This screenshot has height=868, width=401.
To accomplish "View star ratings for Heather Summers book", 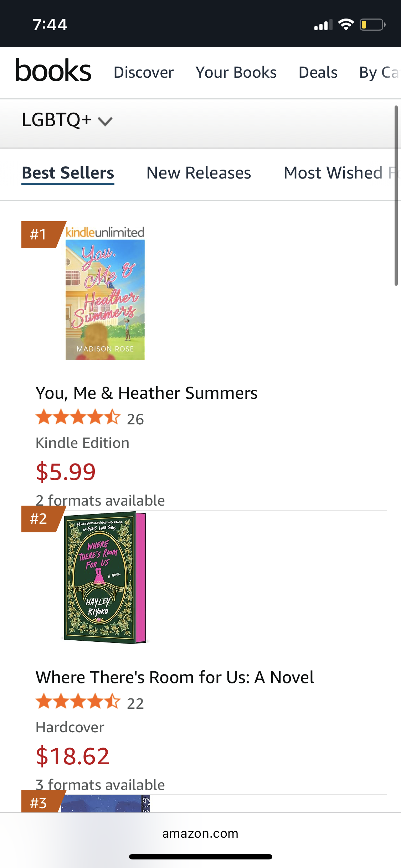I will pyautogui.click(x=78, y=418).
